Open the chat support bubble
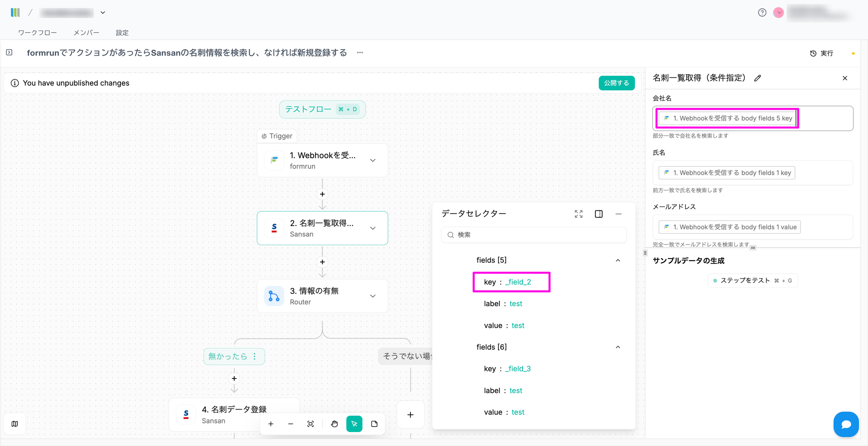This screenshot has width=868, height=446. pos(846,424)
